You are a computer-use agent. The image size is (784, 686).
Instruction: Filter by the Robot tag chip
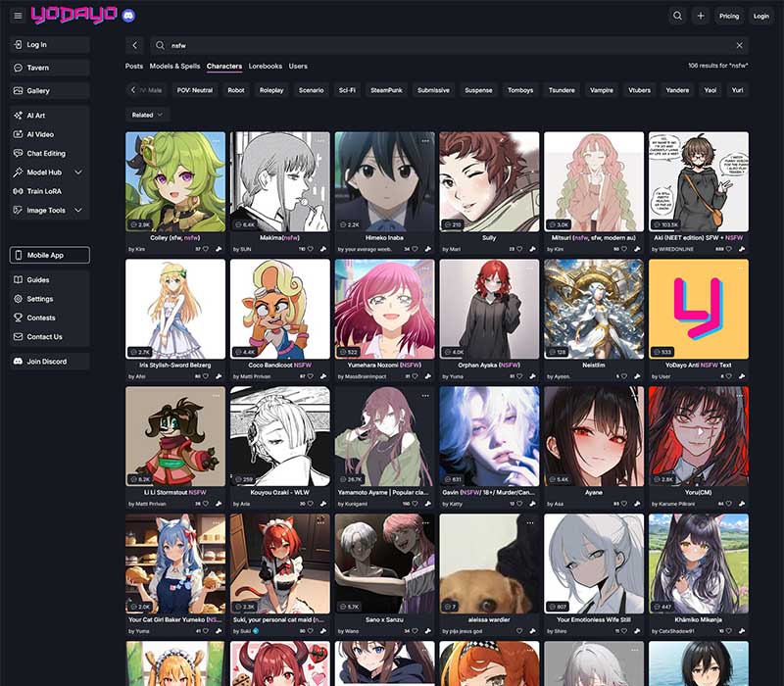coord(236,90)
